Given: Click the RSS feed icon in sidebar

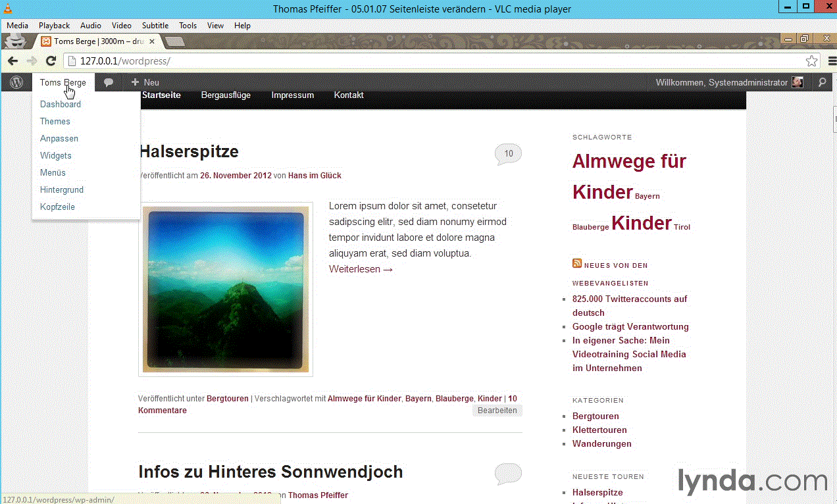Looking at the screenshot, I should [577, 264].
